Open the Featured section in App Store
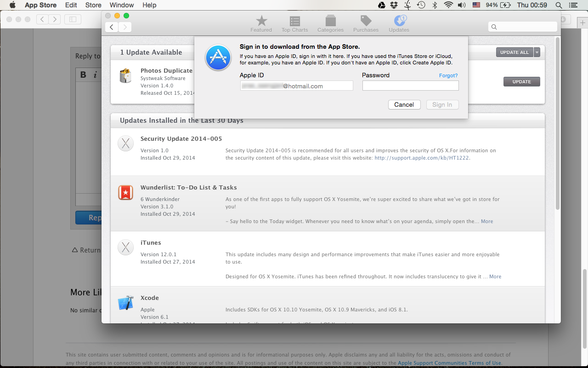This screenshot has height=368, width=588. (261, 23)
